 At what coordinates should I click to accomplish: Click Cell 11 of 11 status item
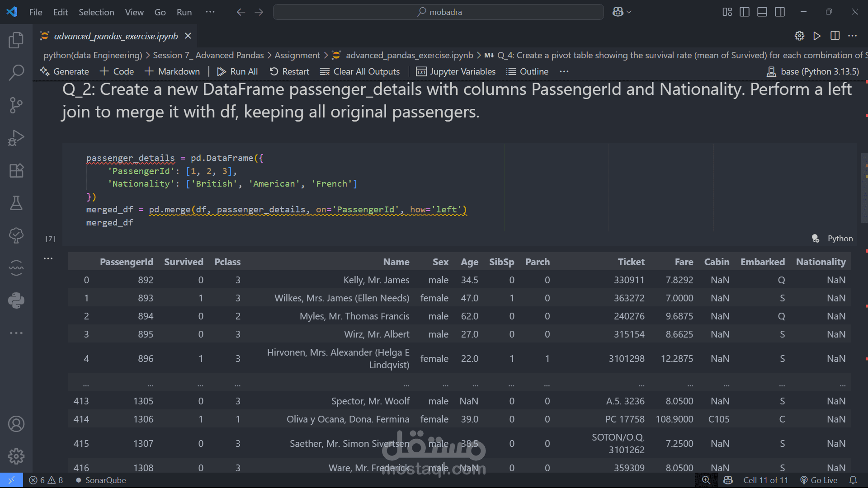click(766, 480)
